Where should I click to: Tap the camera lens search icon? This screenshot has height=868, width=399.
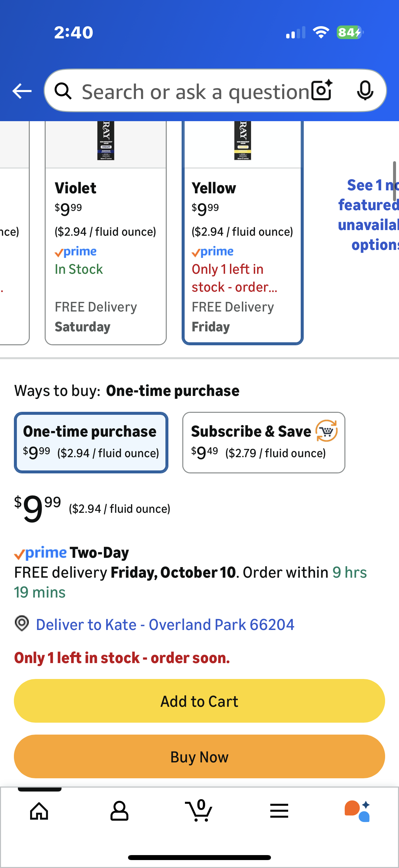[x=322, y=90]
